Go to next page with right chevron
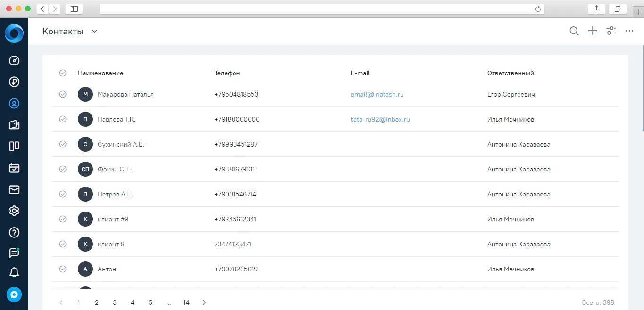 click(204, 302)
